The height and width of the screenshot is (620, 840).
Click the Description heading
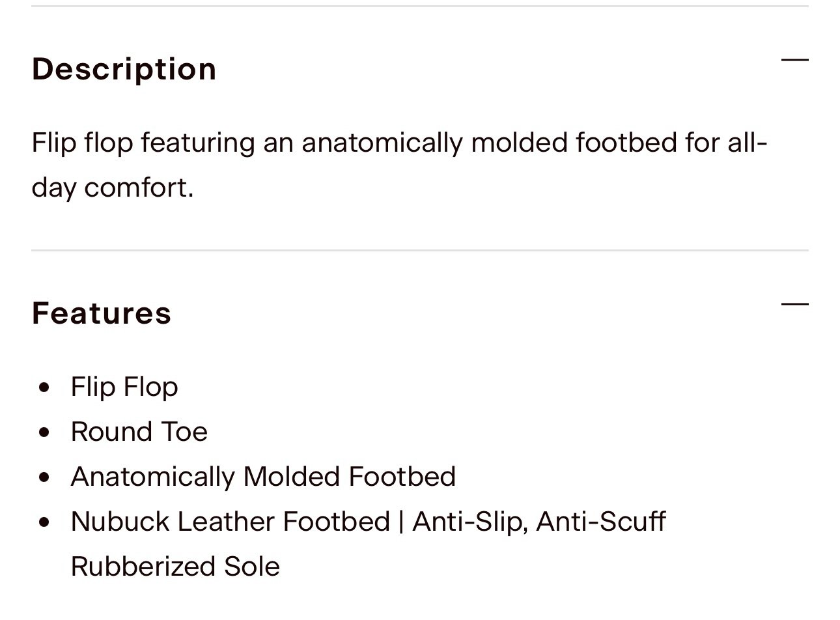pyautogui.click(x=124, y=69)
